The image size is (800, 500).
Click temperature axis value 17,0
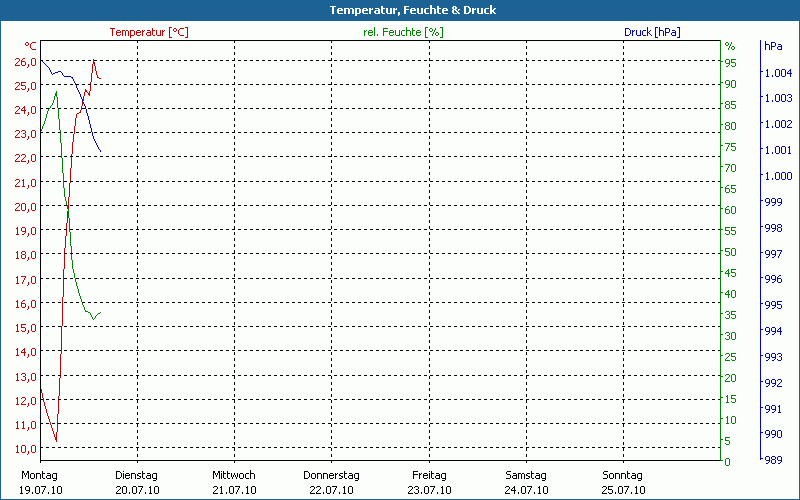[26, 279]
